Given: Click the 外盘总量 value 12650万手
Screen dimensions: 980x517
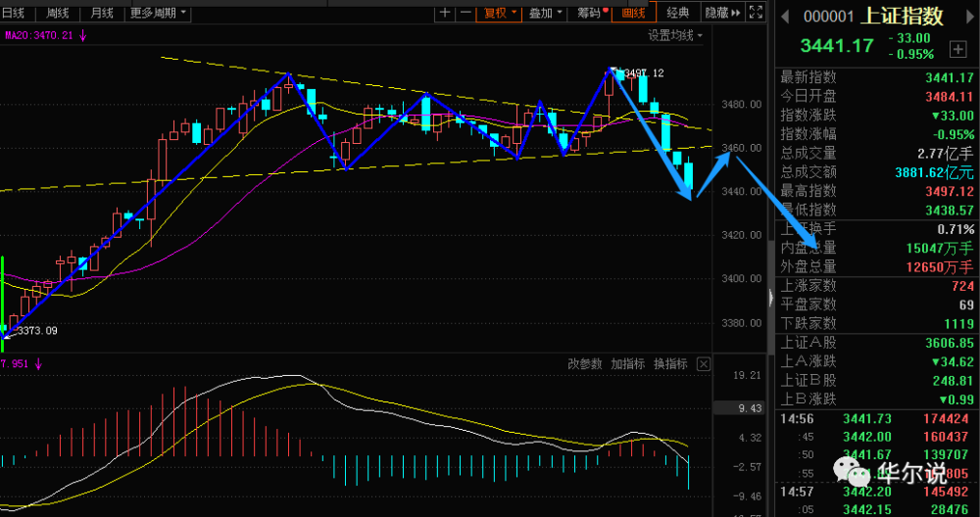Looking at the screenshot, I should click(940, 267).
